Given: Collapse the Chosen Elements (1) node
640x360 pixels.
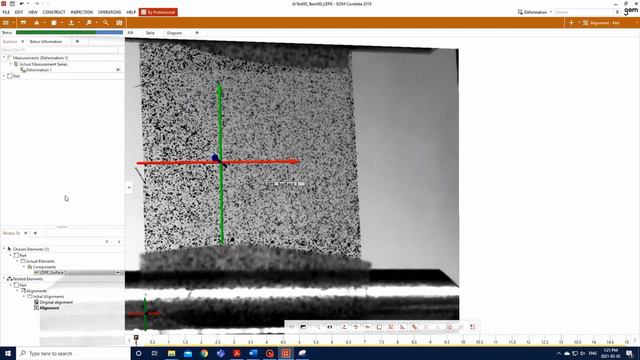Looking at the screenshot, I should 4,249.
